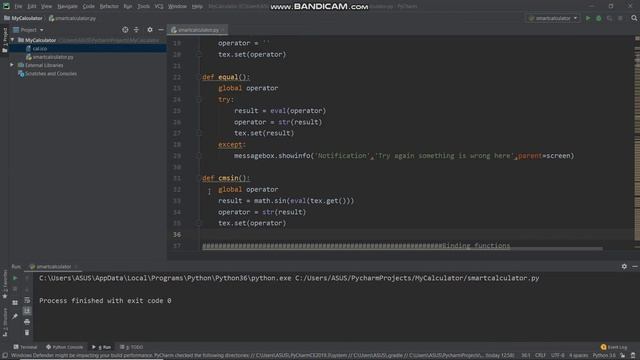Start debugging with the bug icon
The height and width of the screenshot is (360, 640).
(x=599, y=18)
